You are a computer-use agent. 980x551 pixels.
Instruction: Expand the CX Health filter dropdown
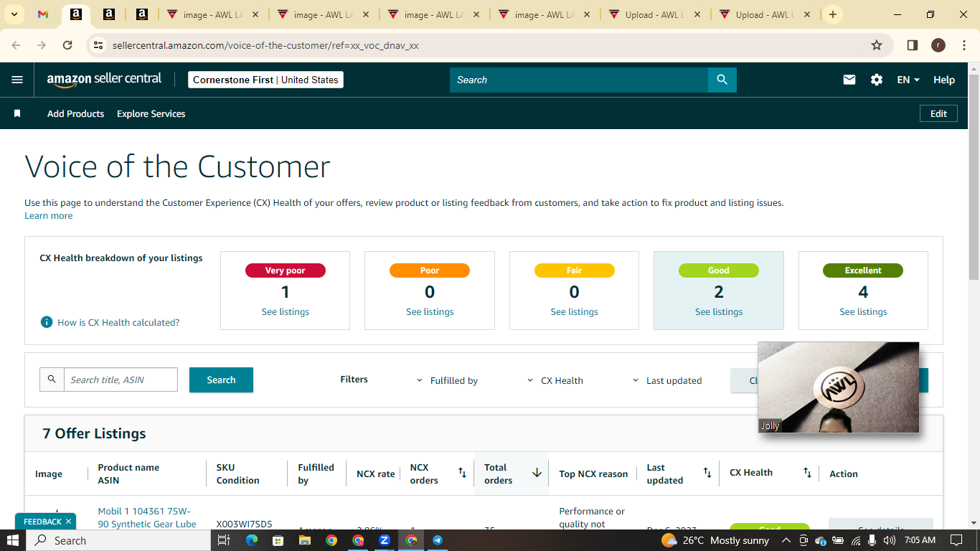[555, 381]
